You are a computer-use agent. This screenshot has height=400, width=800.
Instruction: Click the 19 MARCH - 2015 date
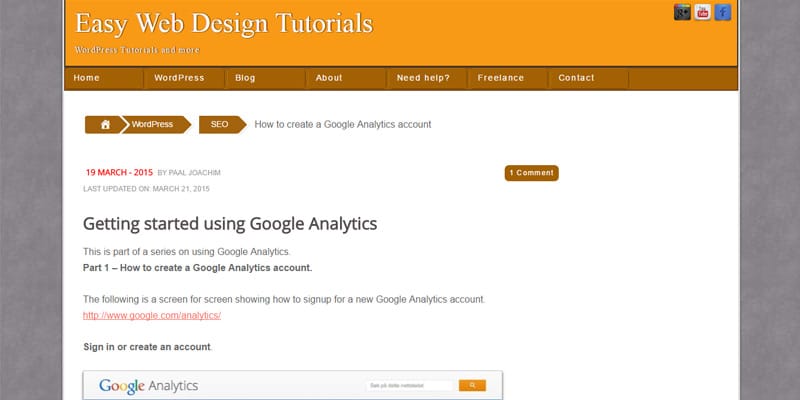coord(119,172)
